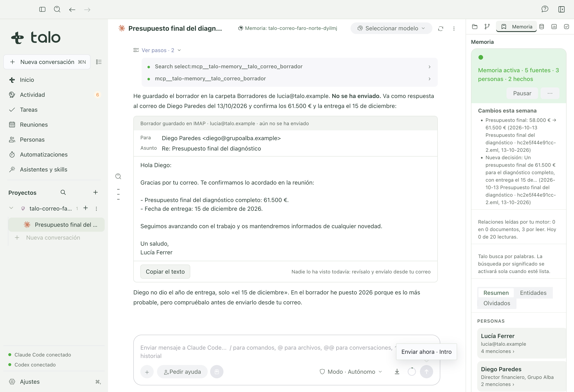Open search from the top toolbar
Image resolution: width=574 pixels, height=392 pixels.
tap(57, 9)
